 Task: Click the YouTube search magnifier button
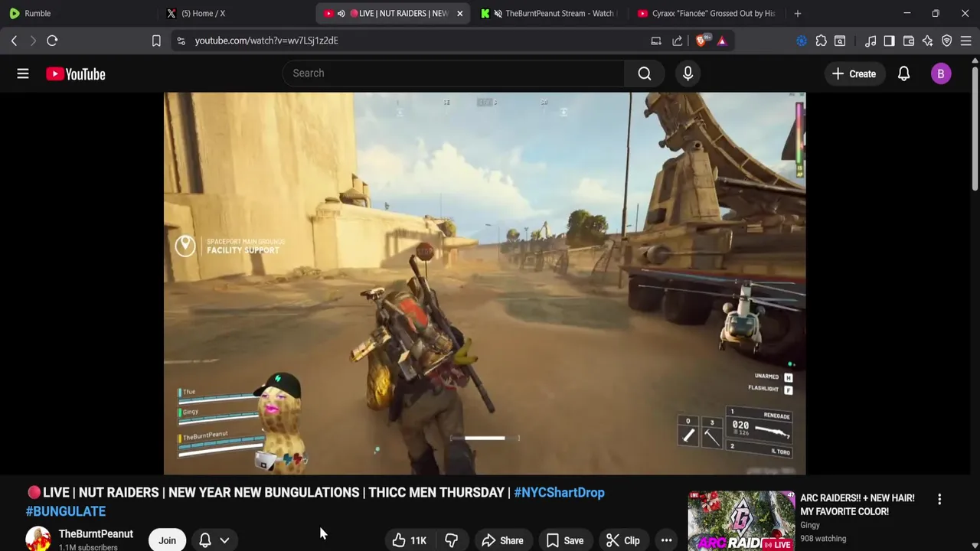tap(645, 73)
